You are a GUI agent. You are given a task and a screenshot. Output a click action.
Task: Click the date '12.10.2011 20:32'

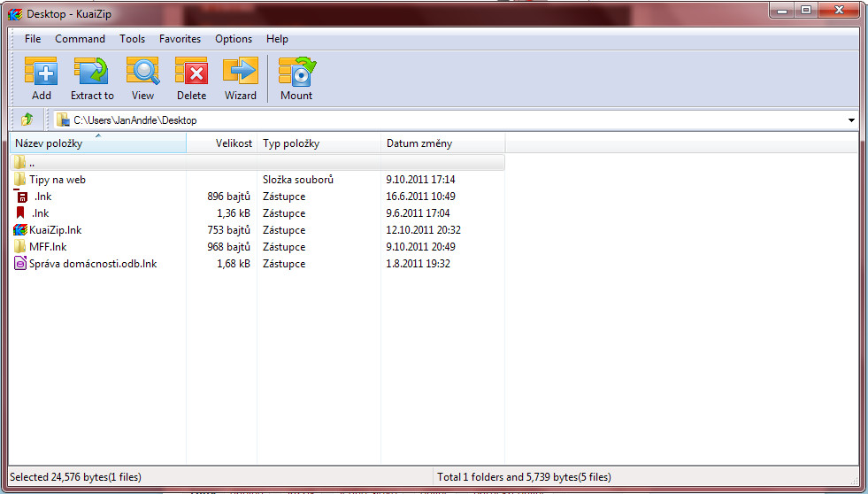[424, 230]
